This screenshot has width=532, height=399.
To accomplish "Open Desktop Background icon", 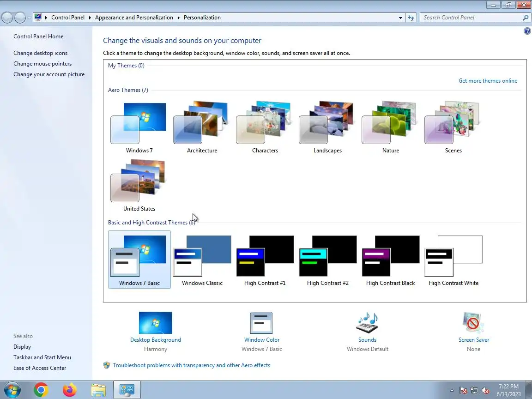I will [155, 323].
